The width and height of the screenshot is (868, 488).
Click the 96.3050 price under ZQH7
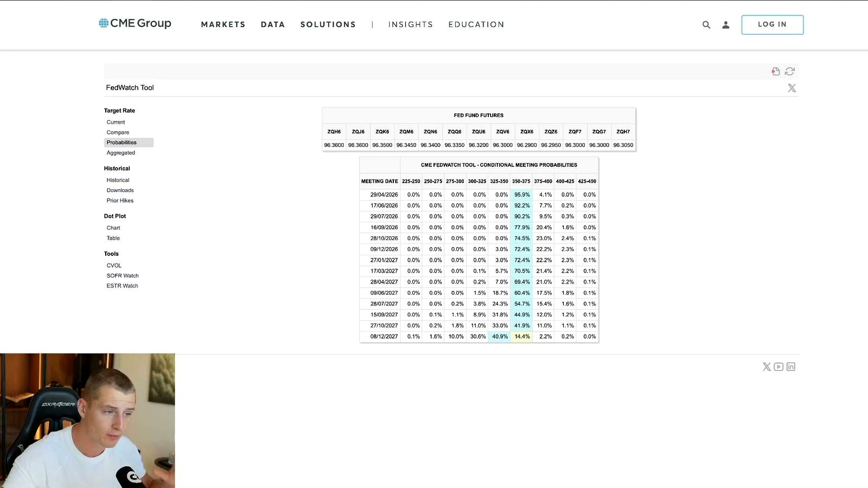tap(623, 145)
